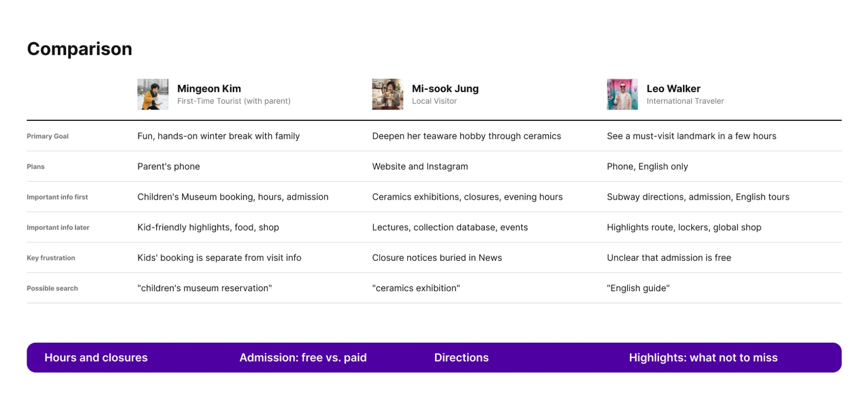The image size is (868, 410).
Task: Click Mi-sook Jung's profile photo
Action: pos(387,94)
